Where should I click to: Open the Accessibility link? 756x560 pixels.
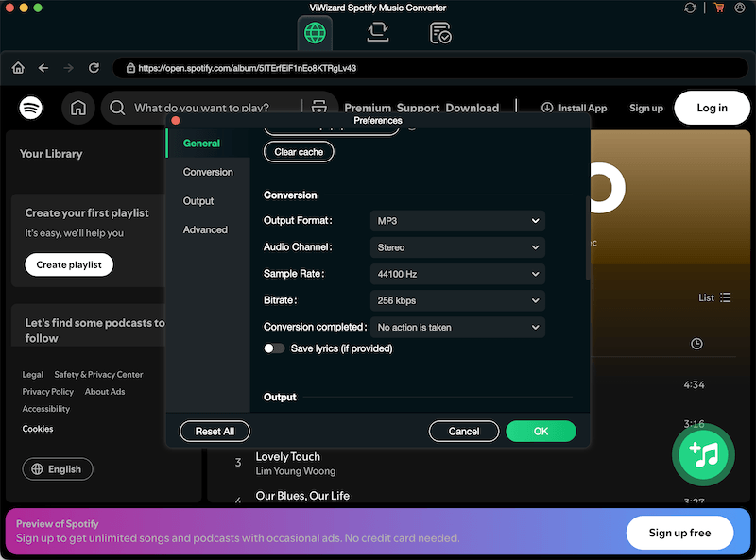(45, 409)
